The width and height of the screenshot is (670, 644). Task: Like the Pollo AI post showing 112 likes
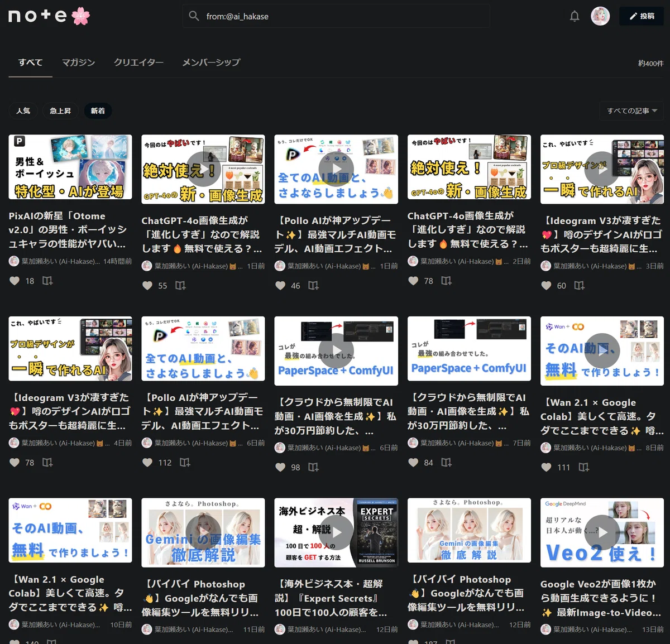pyautogui.click(x=147, y=462)
